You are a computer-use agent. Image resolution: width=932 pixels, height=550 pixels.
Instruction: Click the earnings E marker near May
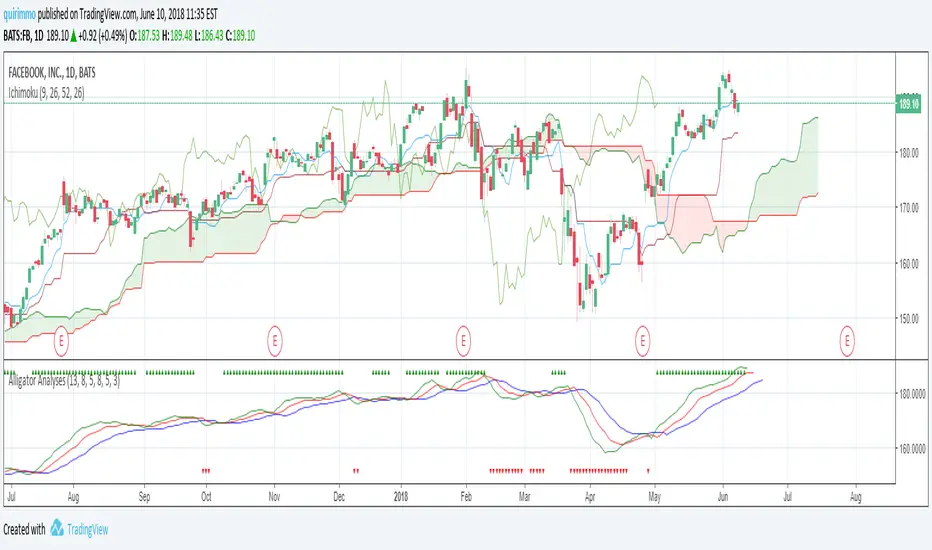click(x=642, y=341)
